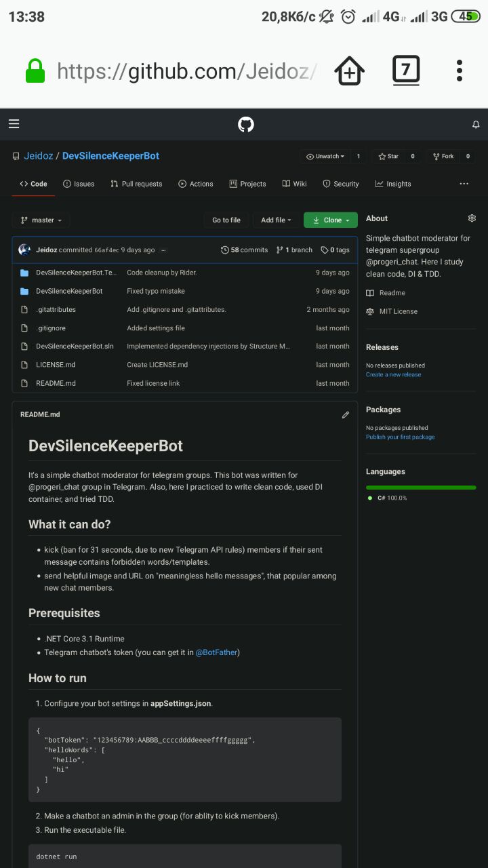Click the README.md header label
This screenshot has width=488, height=868.
point(40,414)
